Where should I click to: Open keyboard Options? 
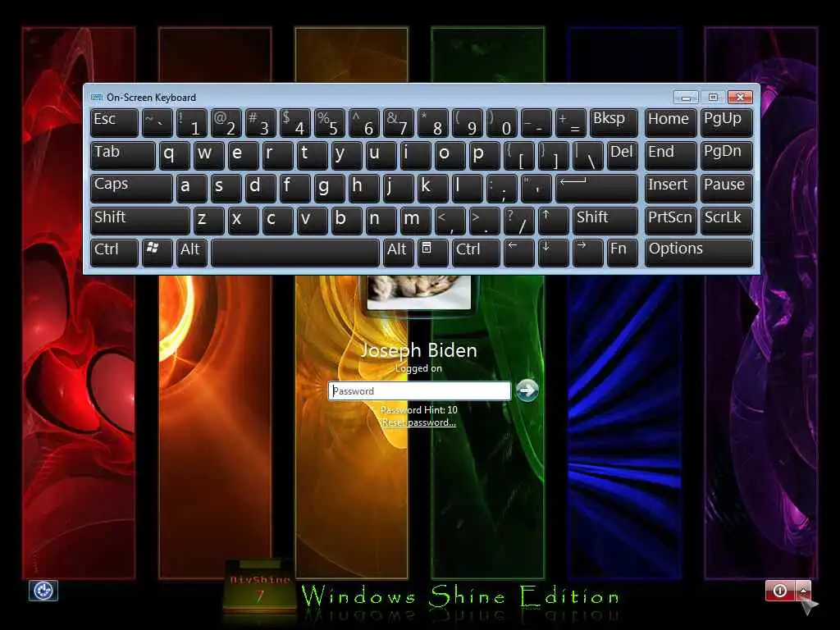(x=699, y=253)
